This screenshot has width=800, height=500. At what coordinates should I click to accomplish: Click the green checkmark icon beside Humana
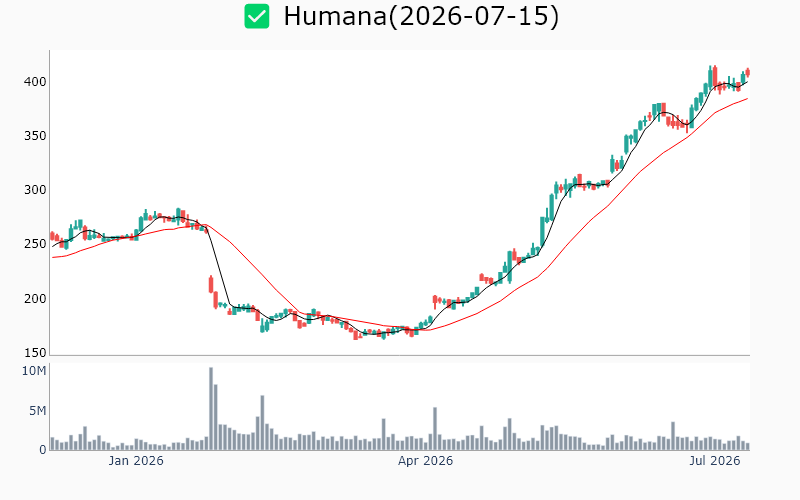click(x=257, y=16)
